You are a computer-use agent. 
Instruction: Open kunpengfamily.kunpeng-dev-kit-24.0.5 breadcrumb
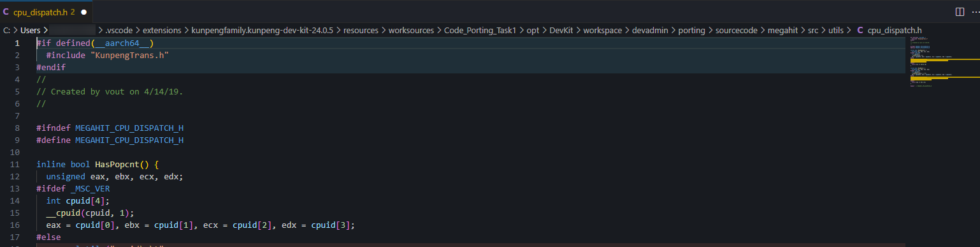pos(262,30)
